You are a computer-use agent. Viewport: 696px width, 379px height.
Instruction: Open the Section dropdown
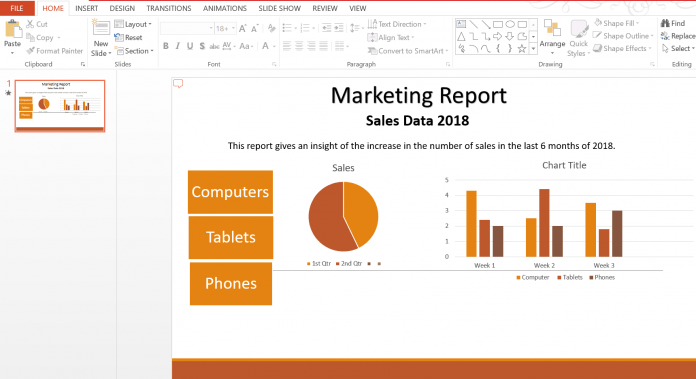[134, 51]
